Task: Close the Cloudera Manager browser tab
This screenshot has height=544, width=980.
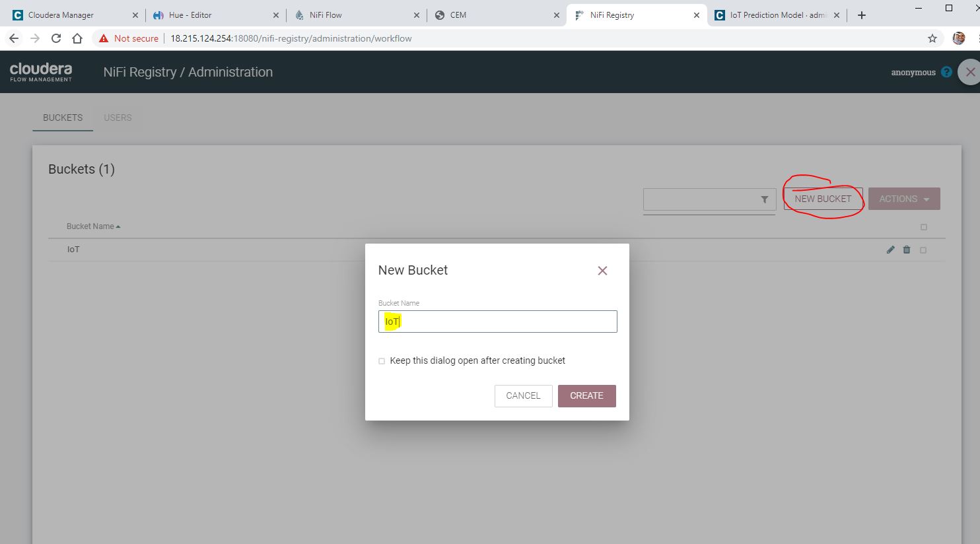Action: (135, 15)
